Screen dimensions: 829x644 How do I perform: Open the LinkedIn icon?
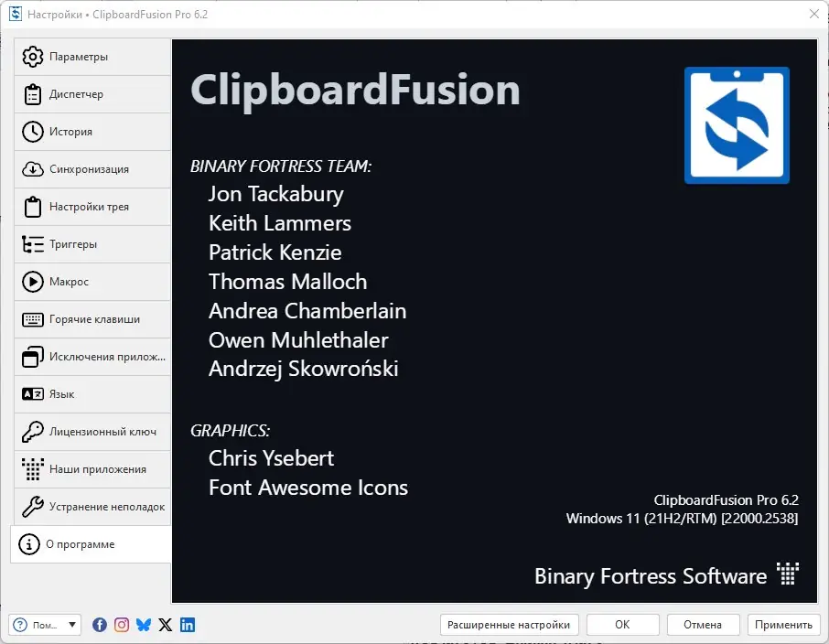click(187, 625)
